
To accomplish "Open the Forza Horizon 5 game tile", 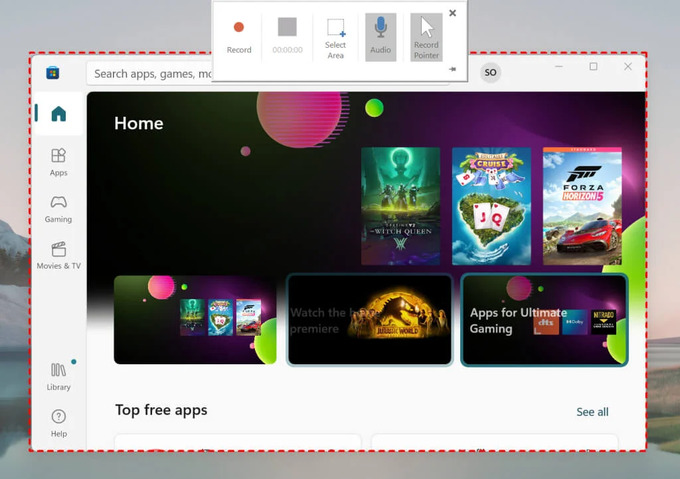I will coord(582,206).
